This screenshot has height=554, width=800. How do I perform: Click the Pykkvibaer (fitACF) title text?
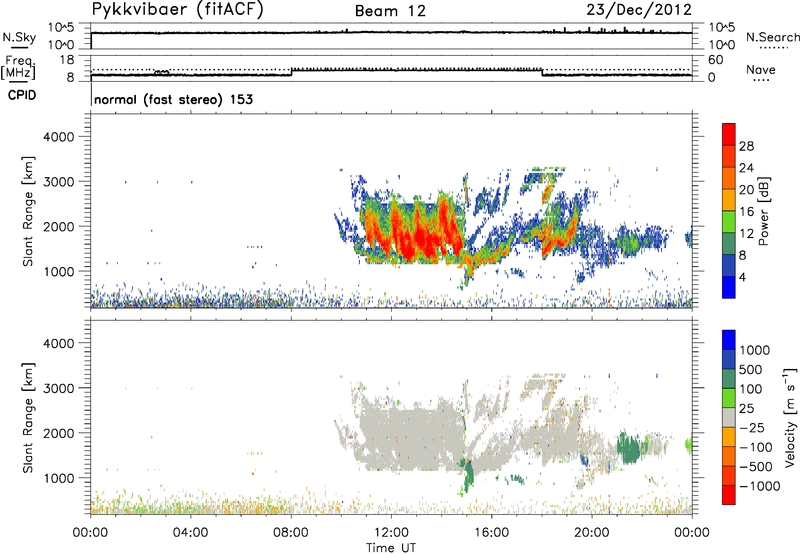click(177, 10)
